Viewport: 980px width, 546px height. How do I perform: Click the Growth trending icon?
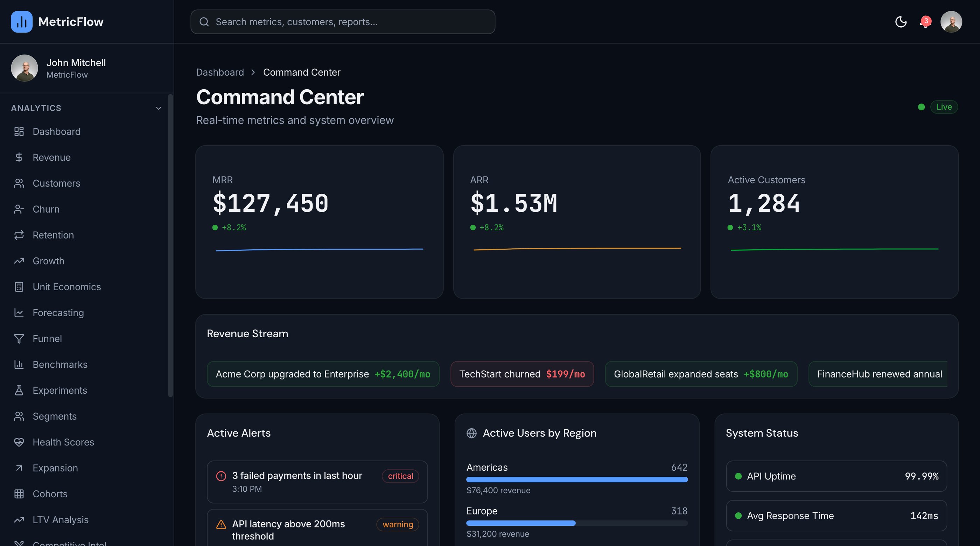pyautogui.click(x=19, y=261)
